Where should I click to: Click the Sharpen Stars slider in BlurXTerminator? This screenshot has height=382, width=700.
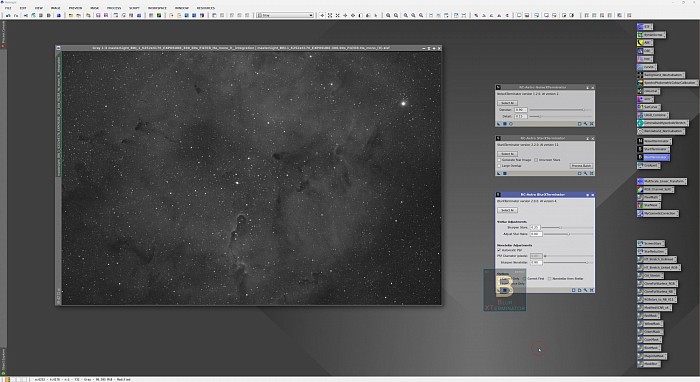click(567, 227)
